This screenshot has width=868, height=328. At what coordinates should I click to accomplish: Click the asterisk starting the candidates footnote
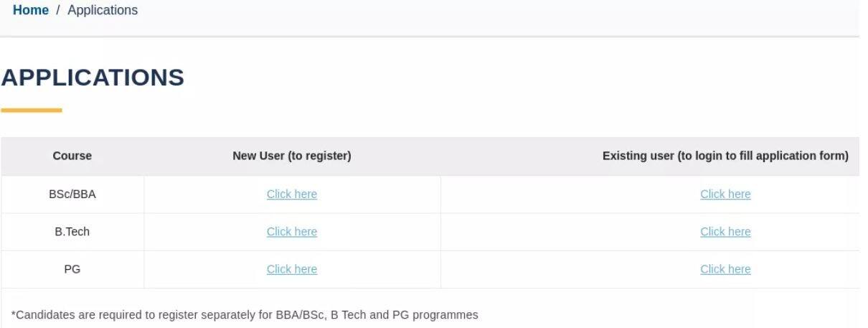click(x=13, y=314)
